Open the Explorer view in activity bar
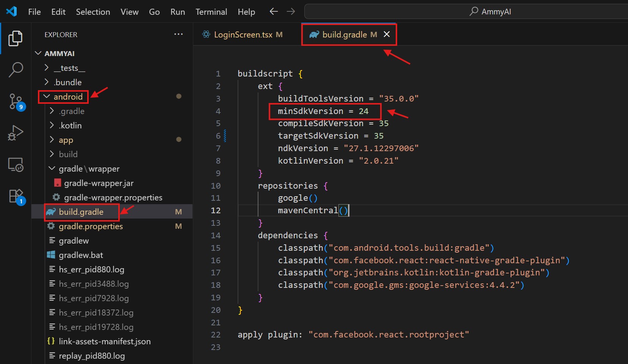The image size is (628, 364). coord(15,39)
